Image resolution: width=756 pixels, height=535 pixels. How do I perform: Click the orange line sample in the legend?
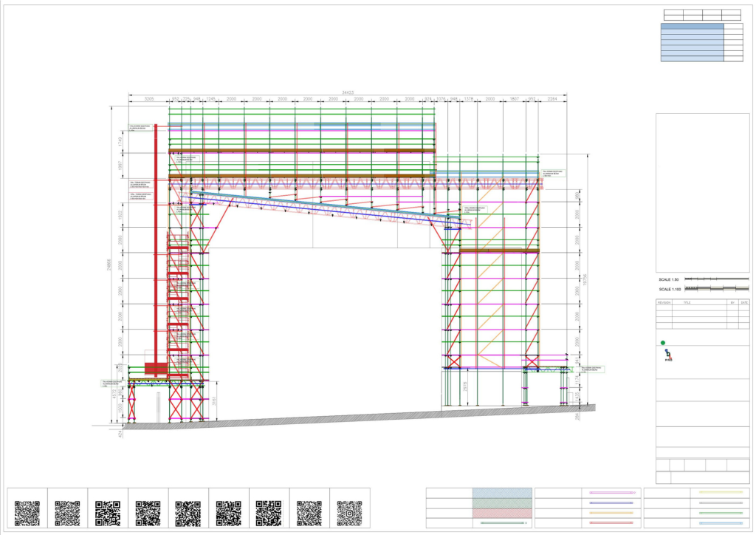pyautogui.click(x=611, y=513)
